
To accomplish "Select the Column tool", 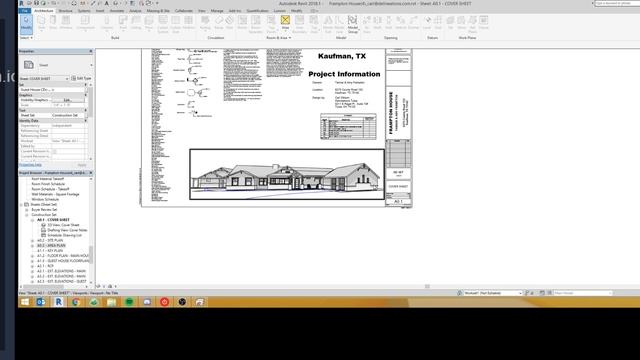I will tap(107, 23).
